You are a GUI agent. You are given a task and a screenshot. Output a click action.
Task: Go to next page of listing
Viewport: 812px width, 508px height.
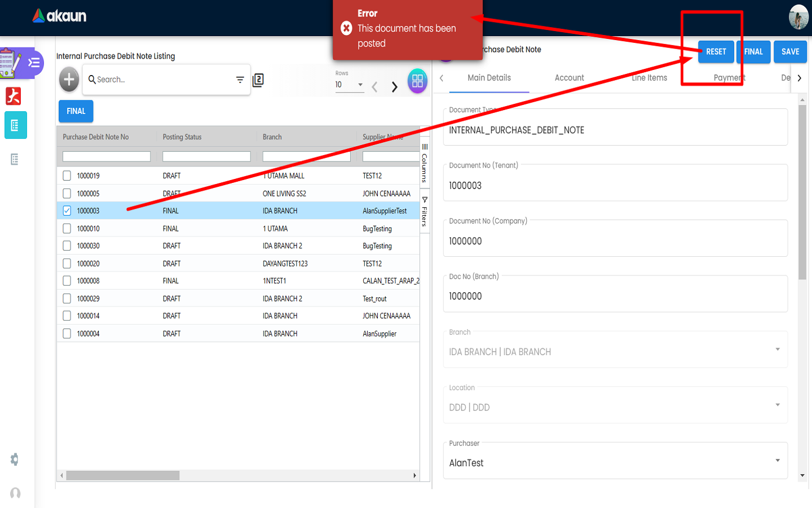(395, 87)
